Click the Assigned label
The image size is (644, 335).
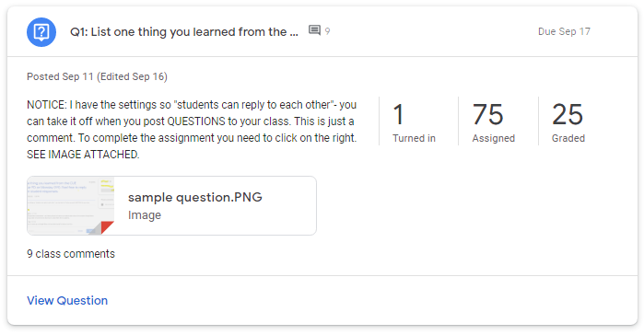[493, 139]
